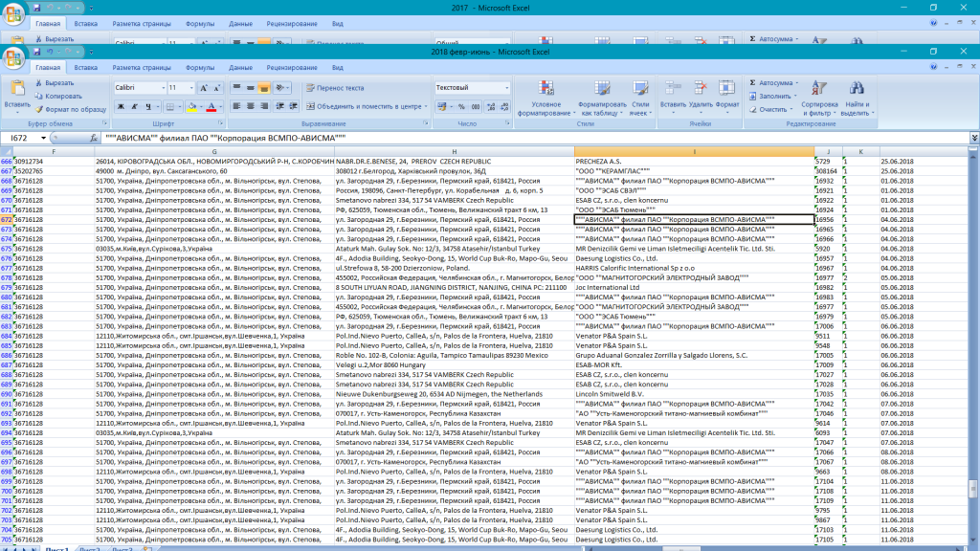Click the Office button logo
Viewport: 980px width, 551px height.
tap(14, 58)
